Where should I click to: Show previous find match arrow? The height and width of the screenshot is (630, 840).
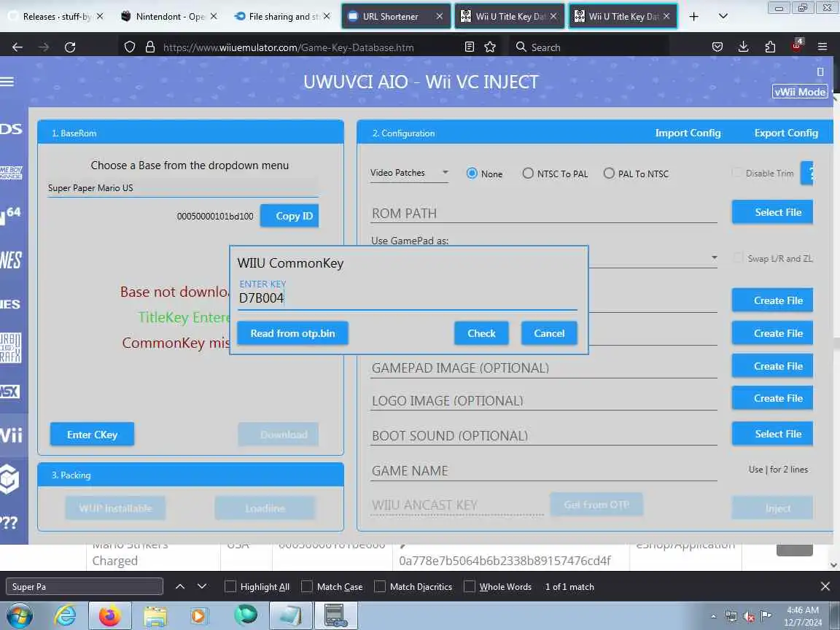(x=180, y=586)
